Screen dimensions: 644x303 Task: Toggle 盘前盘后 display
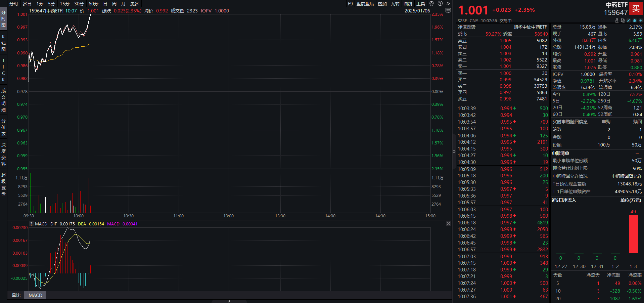[x=365, y=4]
